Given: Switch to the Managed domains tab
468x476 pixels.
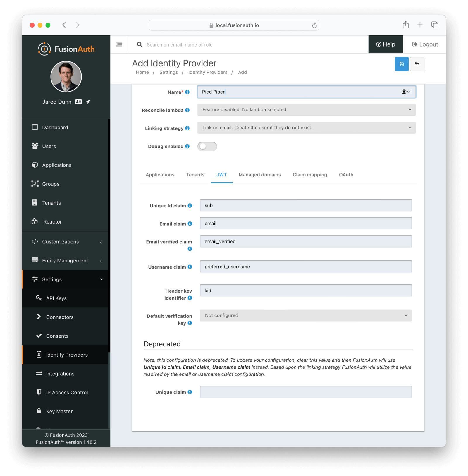Looking at the screenshot, I should click(x=260, y=175).
